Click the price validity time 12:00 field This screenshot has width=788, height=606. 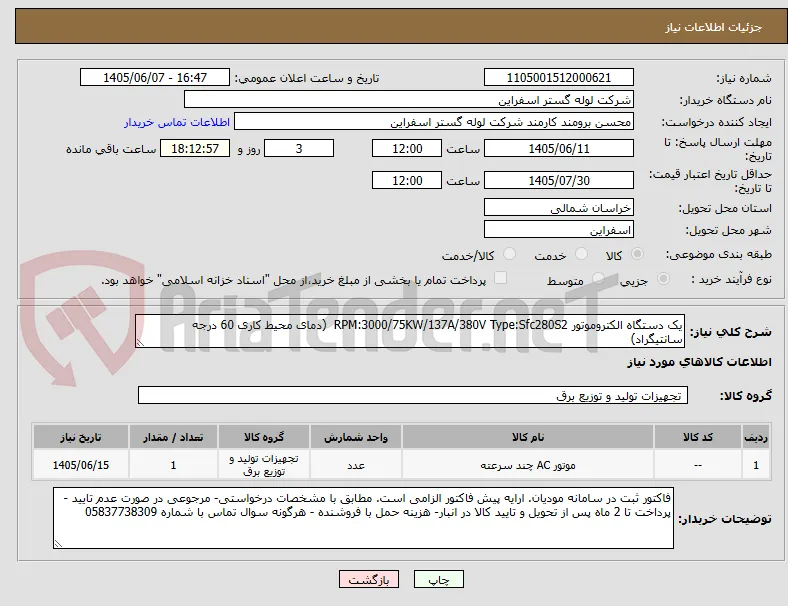point(407,180)
